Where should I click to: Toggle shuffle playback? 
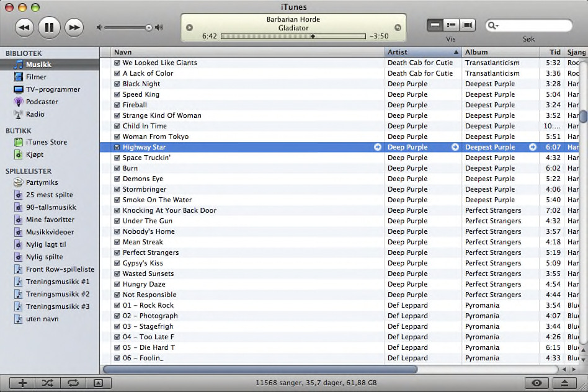48,383
